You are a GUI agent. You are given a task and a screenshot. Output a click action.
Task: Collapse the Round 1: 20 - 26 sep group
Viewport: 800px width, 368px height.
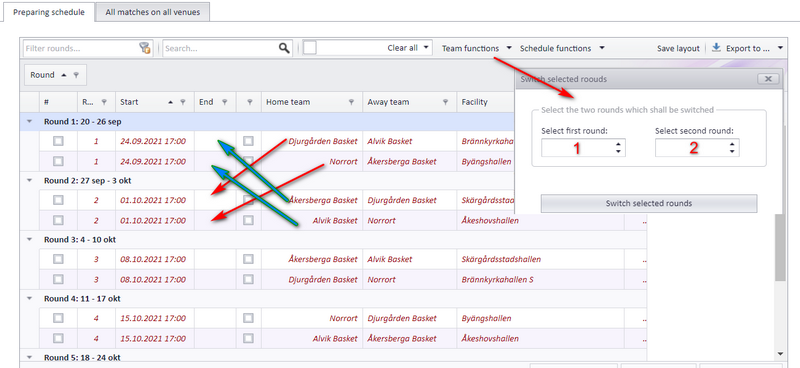pyautogui.click(x=29, y=121)
